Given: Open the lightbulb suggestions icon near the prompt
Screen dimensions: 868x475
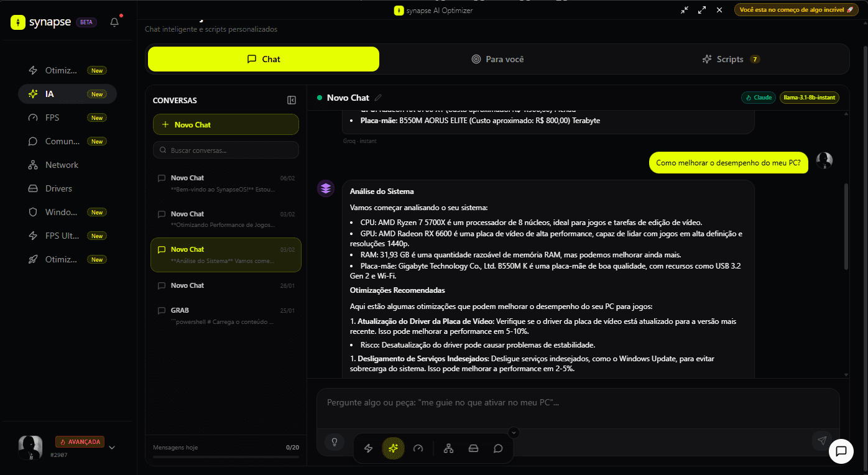Looking at the screenshot, I should tap(335, 441).
